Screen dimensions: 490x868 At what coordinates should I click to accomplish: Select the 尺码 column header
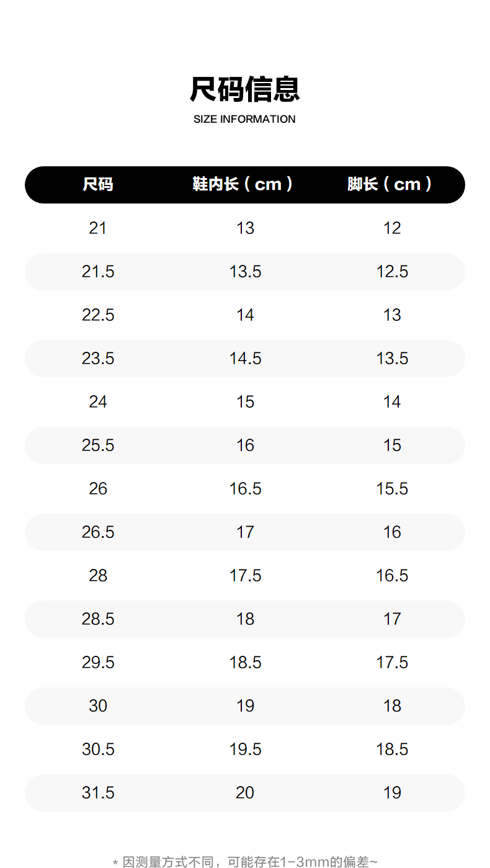(98, 184)
